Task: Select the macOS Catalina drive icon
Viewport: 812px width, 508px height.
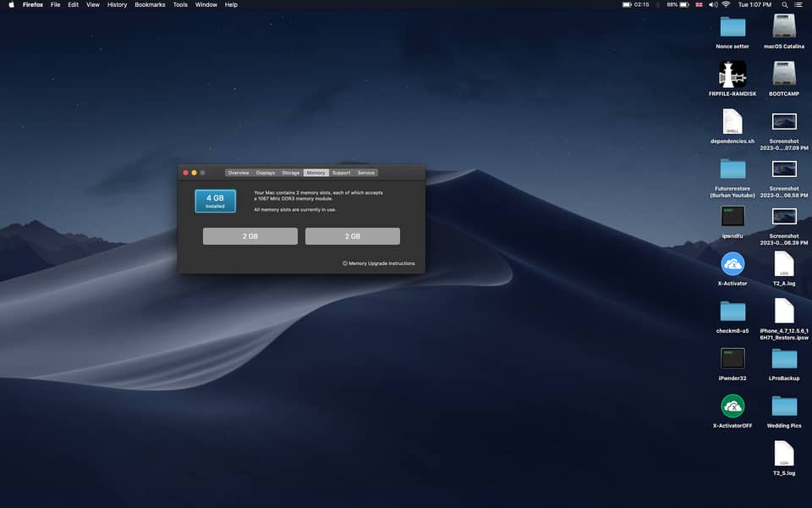Action: point(784,26)
